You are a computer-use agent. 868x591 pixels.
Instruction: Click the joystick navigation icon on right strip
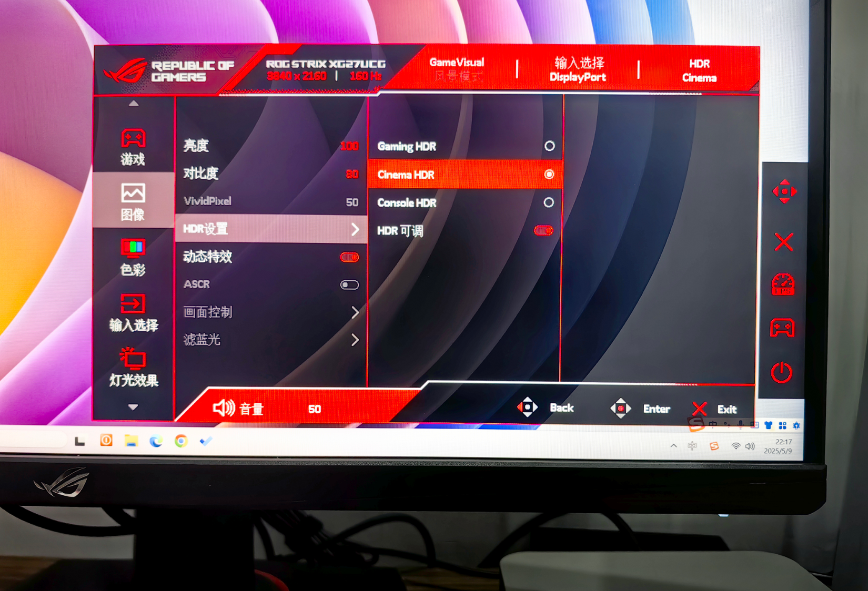pos(784,191)
